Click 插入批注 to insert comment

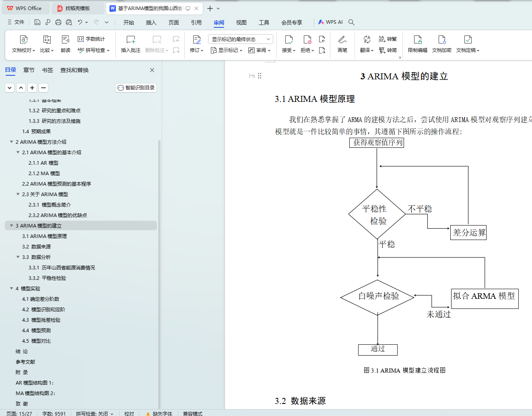[x=131, y=44]
